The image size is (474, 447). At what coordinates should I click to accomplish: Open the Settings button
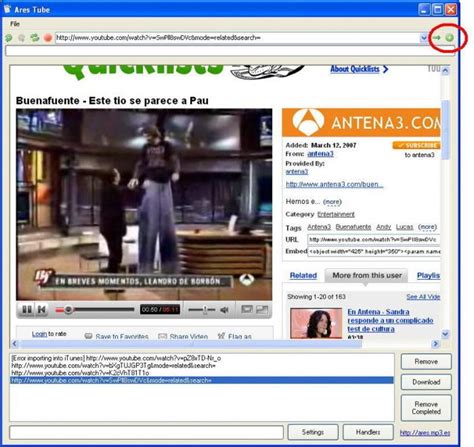(x=313, y=432)
